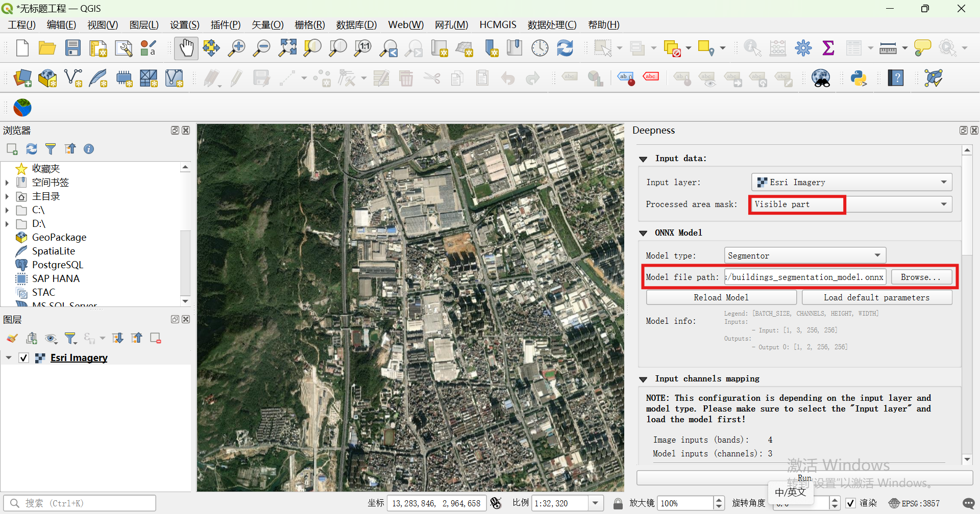Toggle the 中/英文 input method indicator
Screen dimensions: 980x514
pos(790,492)
